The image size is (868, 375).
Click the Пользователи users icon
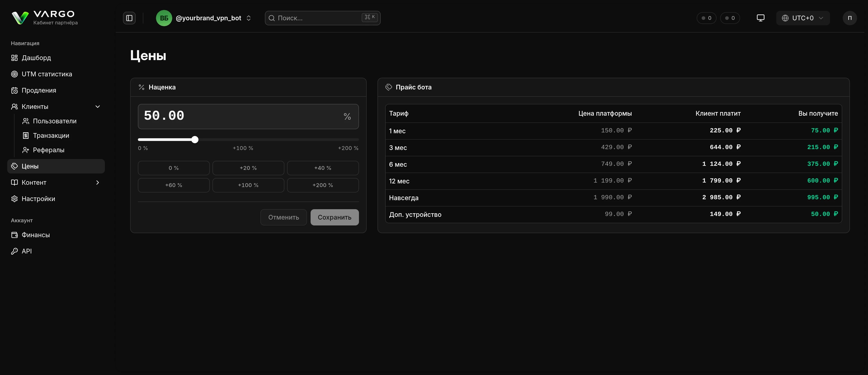(26, 121)
